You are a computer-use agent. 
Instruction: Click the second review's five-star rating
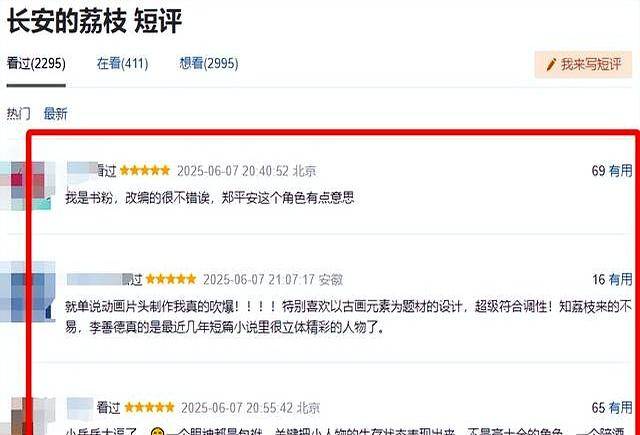click(171, 279)
